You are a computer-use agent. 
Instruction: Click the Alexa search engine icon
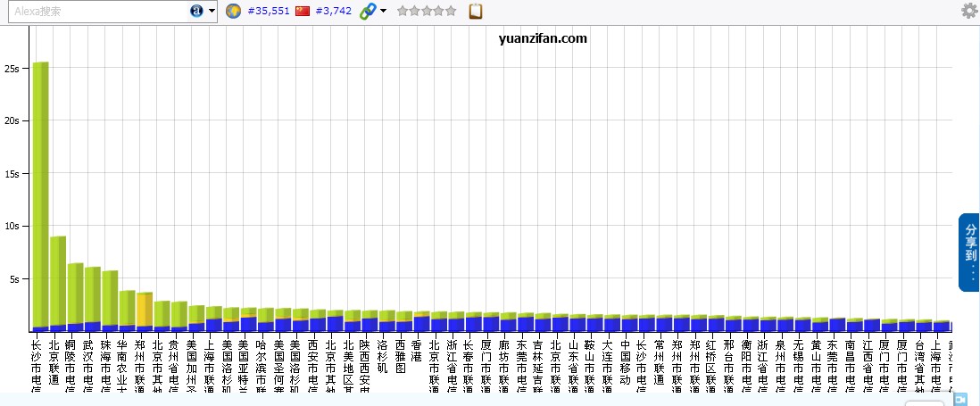click(x=196, y=11)
